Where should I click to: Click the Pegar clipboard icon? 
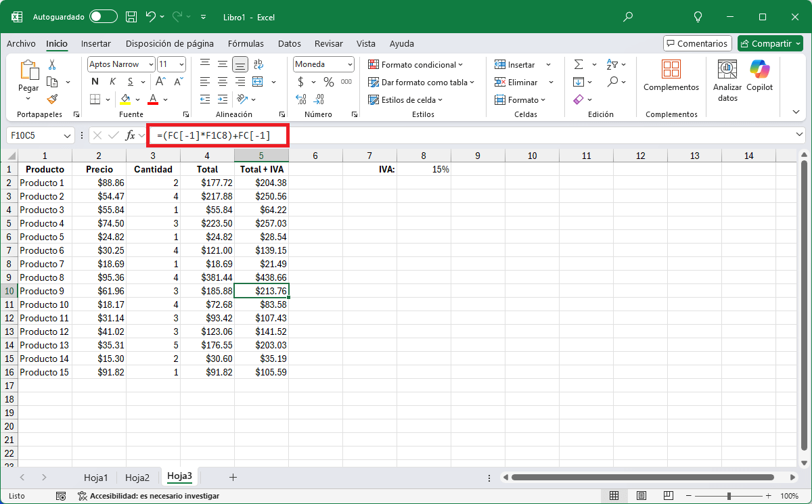(x=28, y=70)
